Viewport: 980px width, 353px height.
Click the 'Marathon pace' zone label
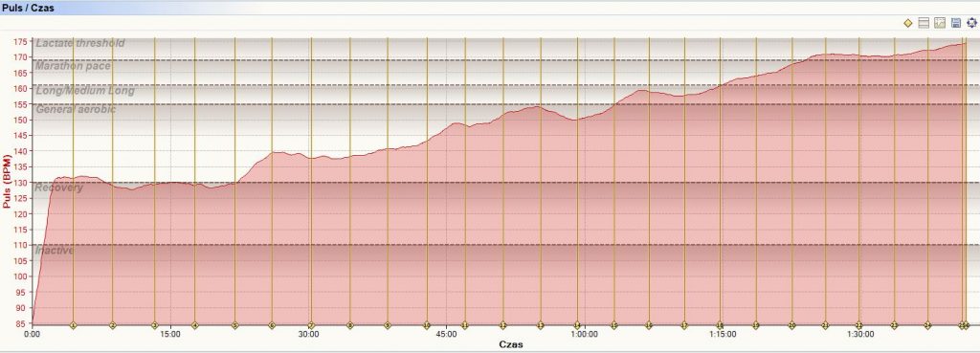pos(73,66)
